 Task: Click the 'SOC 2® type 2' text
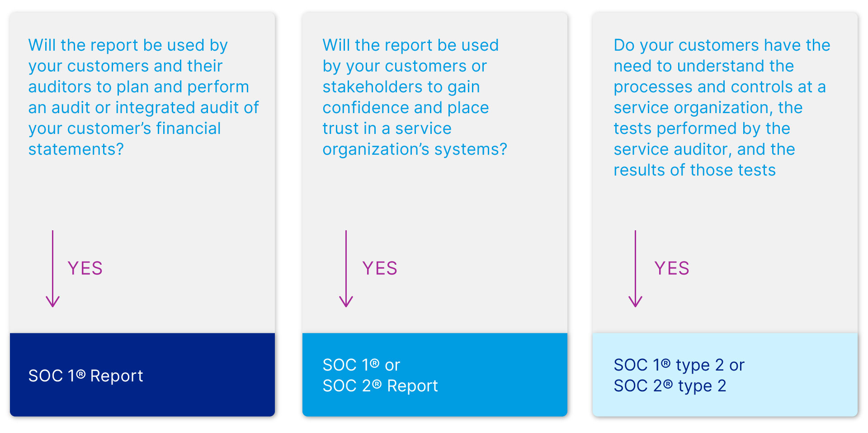click(x=670, y=386)
